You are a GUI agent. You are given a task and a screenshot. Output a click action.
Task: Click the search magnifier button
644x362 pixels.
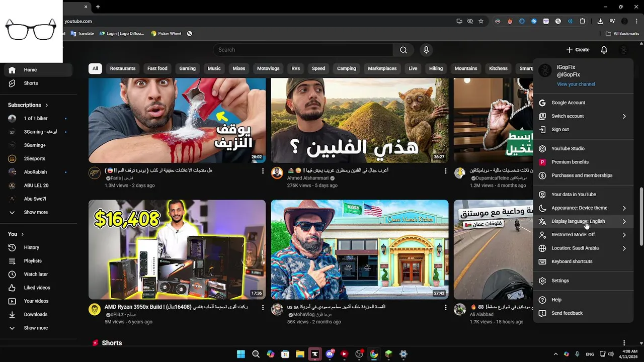click(404, 50)
